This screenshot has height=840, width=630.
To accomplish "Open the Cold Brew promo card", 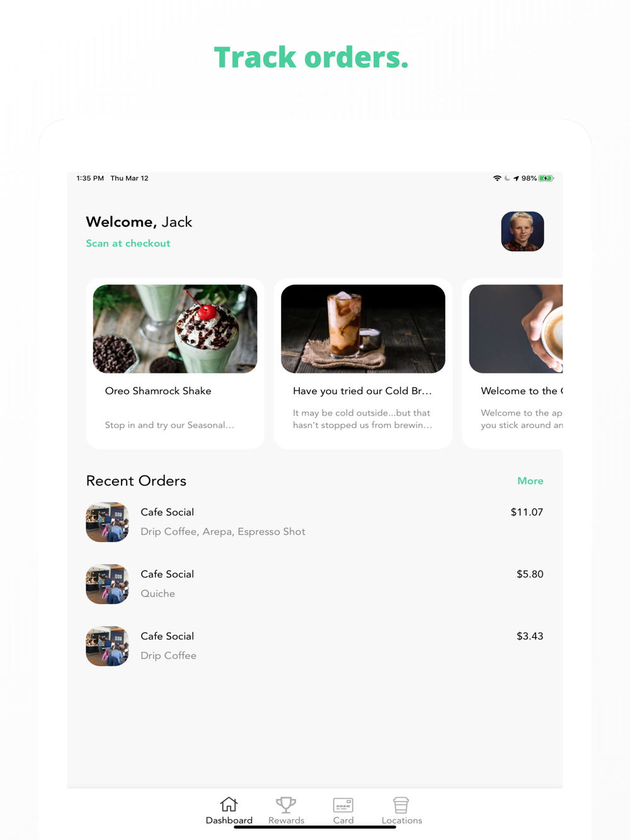I will pyautogui.click(x=363, y=363).
